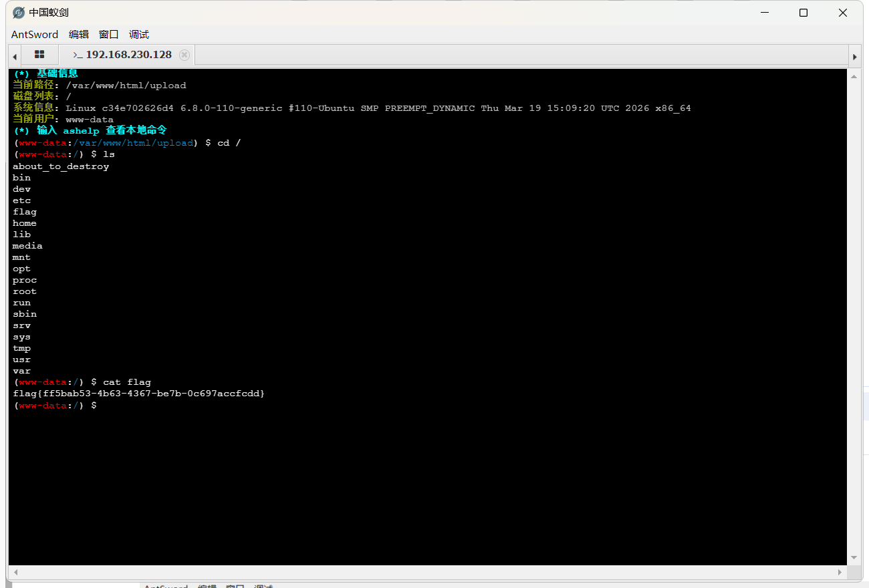
Task: Click the vertical scrollbar down arrow
Action: tap(854, 557)
